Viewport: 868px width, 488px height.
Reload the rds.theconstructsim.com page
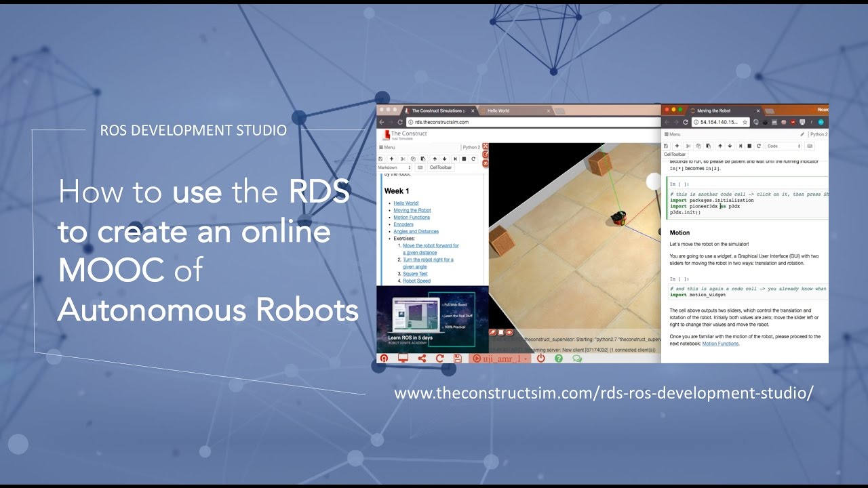pyautogui.click(x=400, y=122)
